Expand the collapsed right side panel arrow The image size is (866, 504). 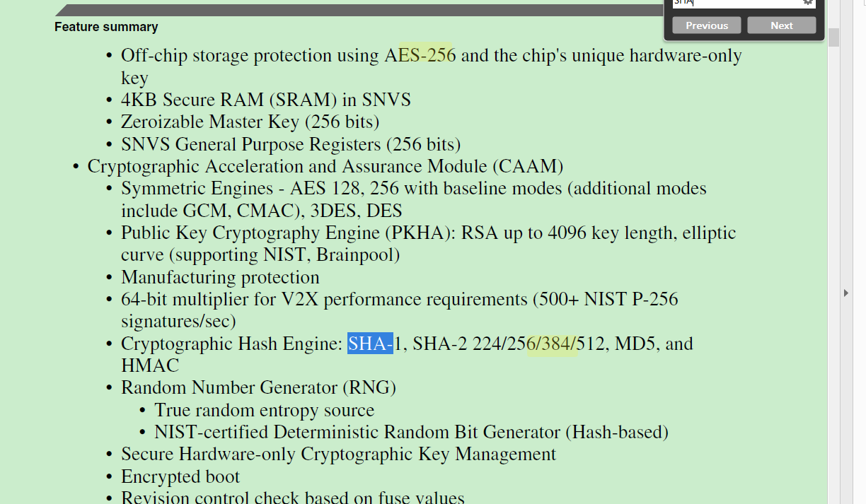[846, 293]
